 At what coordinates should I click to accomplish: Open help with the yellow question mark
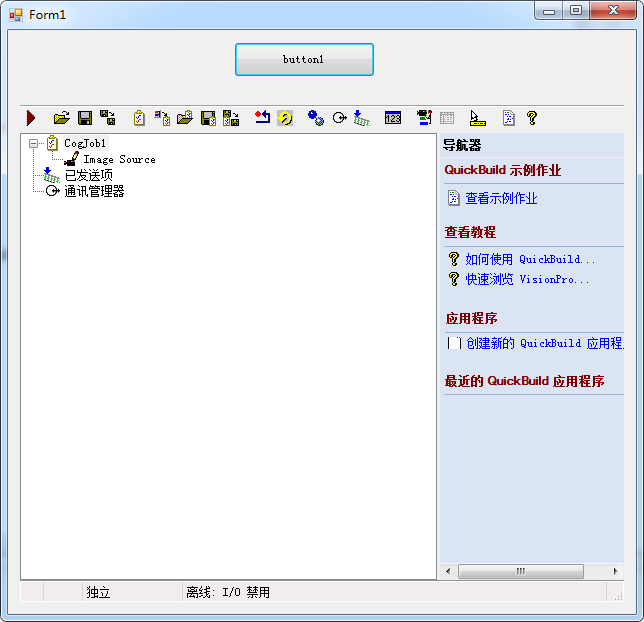[532, 118]
